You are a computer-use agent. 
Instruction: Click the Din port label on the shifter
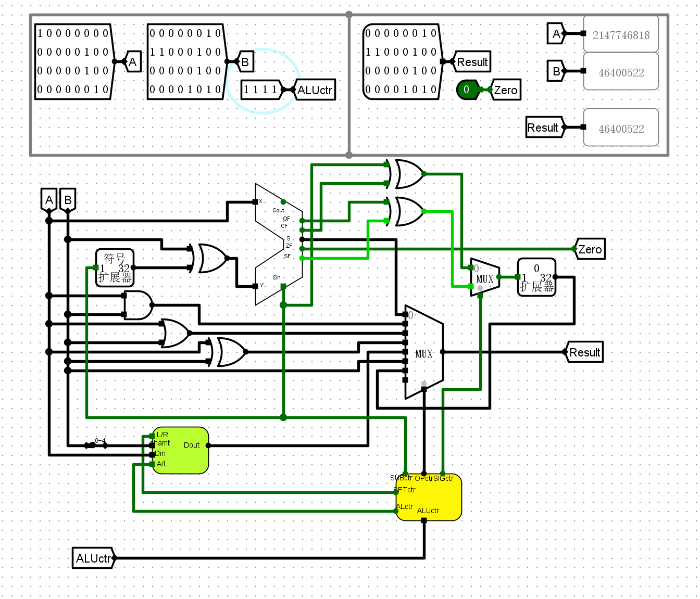(160, 453)
